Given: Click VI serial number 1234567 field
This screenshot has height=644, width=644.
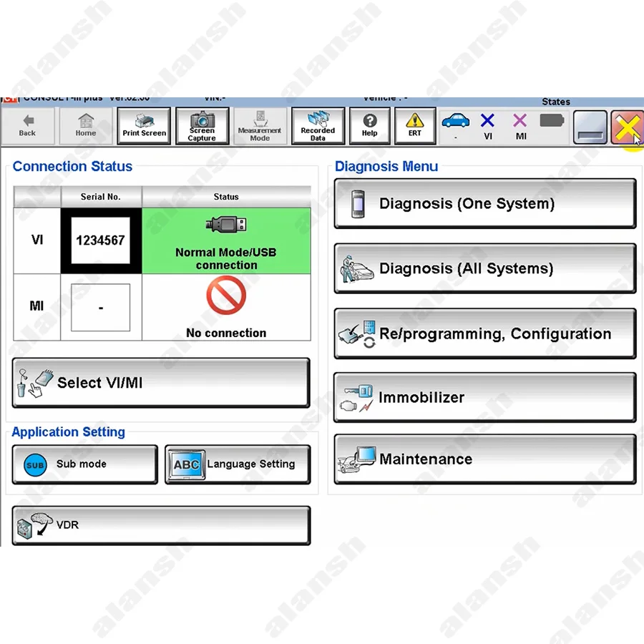Looking at the screenshot, I should click(x=101, y=240).
